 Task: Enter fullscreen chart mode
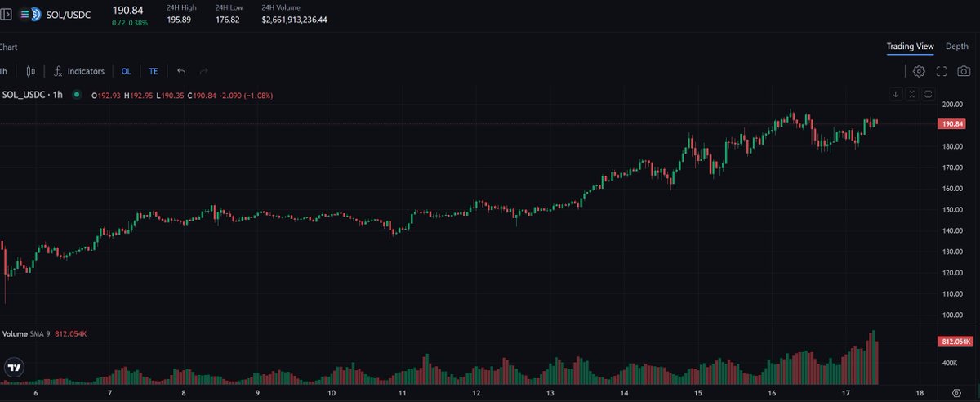pos(942,71)
